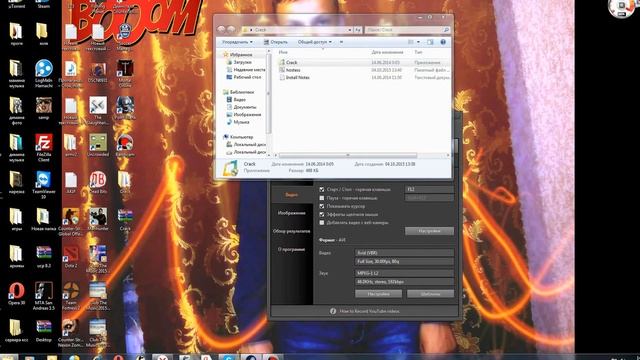
Task: Launch the FileZilla Client shortcut
Action: 44,148
